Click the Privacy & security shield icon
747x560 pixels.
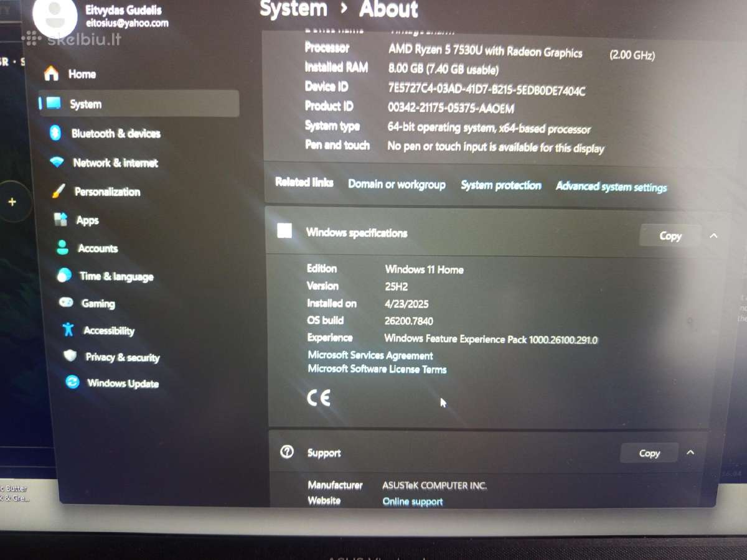click(x=70, y=356)
